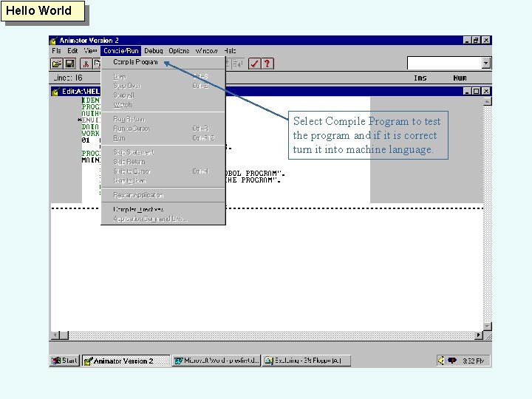532x399 pixels.
Task: Open the Help menu
Action: tap(230, 51)
